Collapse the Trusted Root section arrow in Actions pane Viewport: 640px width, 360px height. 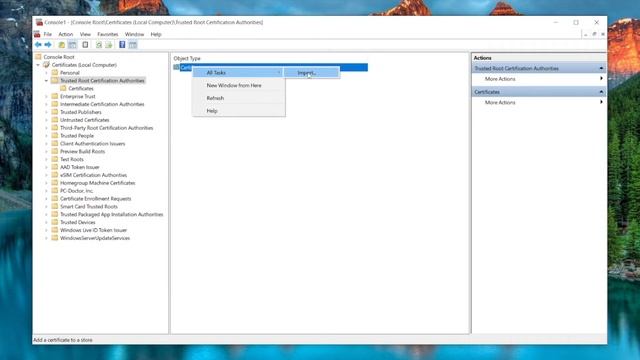point(601,68)
